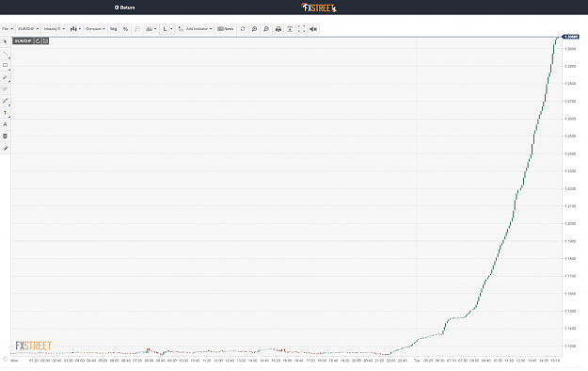
Task: Open the chart type candlestick dropdown
Action: [75, 29]
